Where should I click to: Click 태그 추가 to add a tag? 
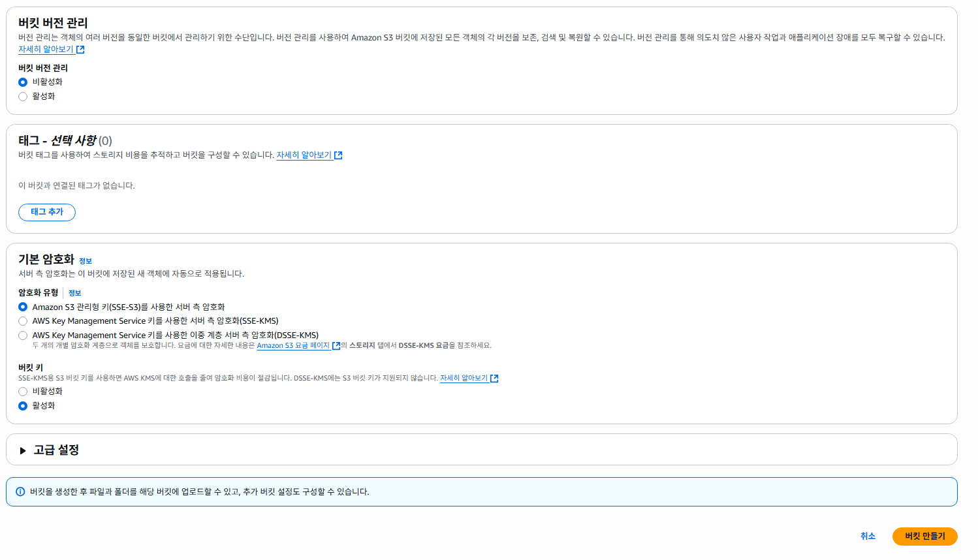46,212
